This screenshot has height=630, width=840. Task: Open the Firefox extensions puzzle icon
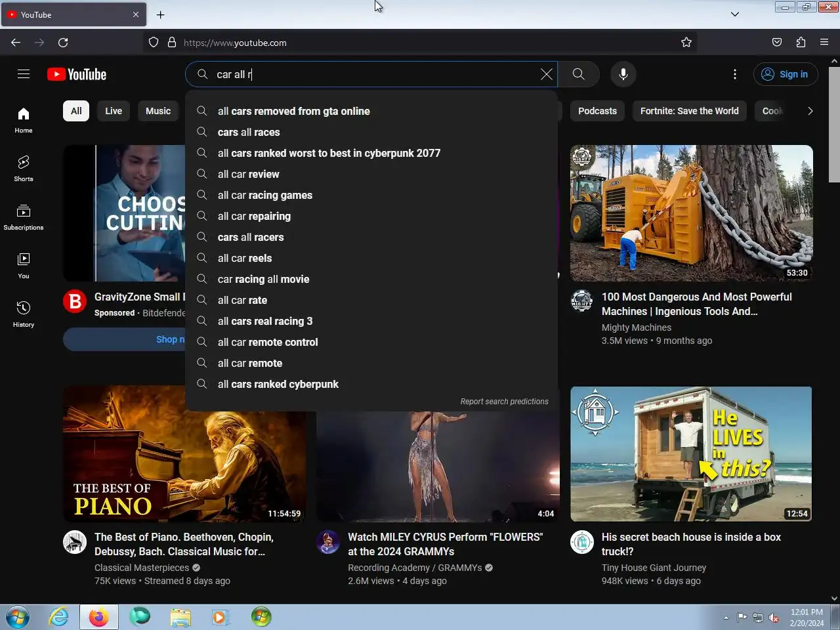(801, 43)
